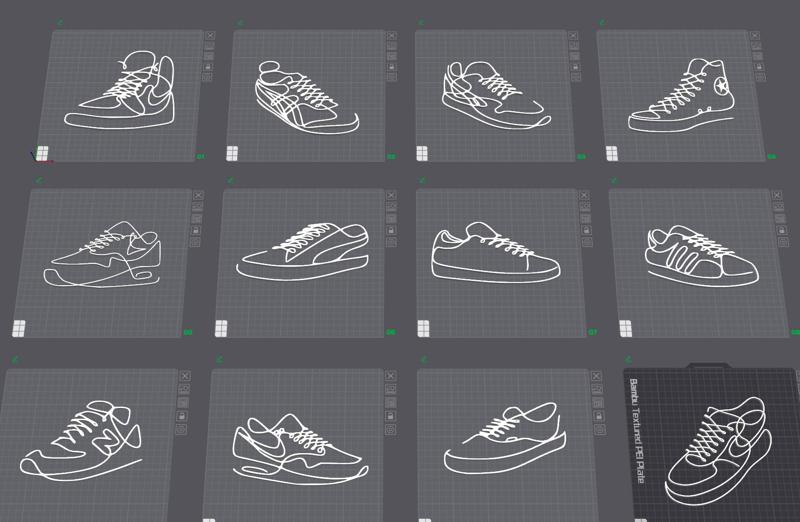Lock the Air Max bubble-sole sneaker plate
Image resolution: width=800 pixels, height=522 pixels.
195,231
